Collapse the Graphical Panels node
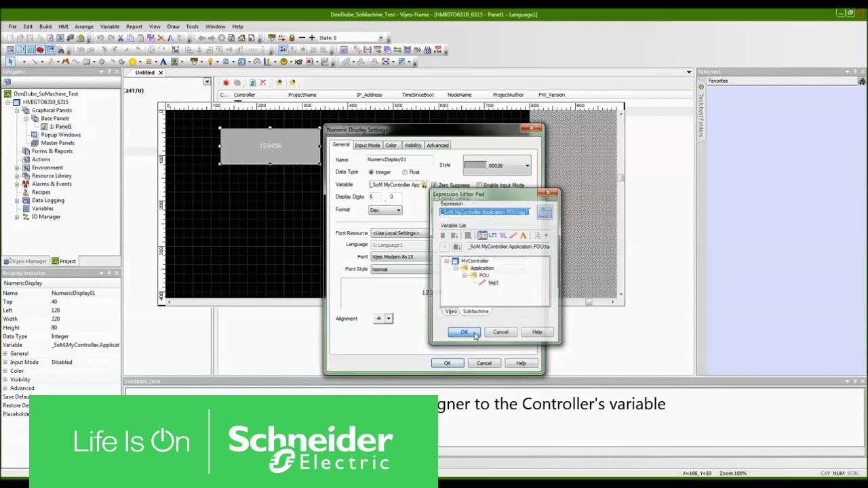The width and height of the screenshot is (868, 488). tap(17, 110)
